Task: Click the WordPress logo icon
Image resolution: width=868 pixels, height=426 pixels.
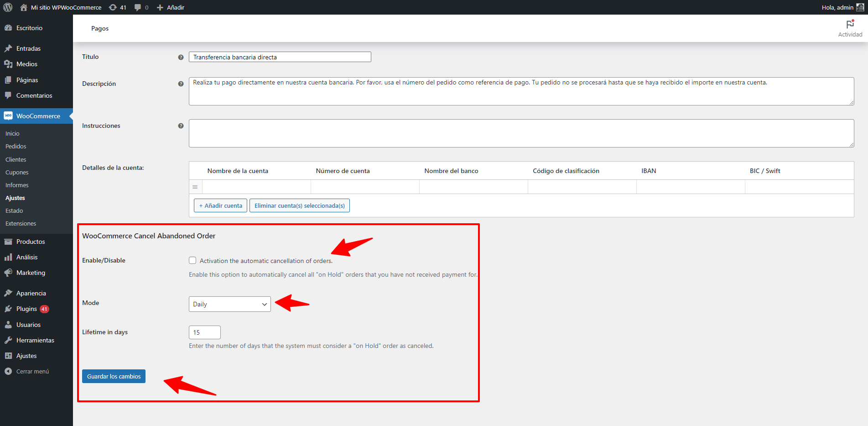Action: (x=8, y=7)
